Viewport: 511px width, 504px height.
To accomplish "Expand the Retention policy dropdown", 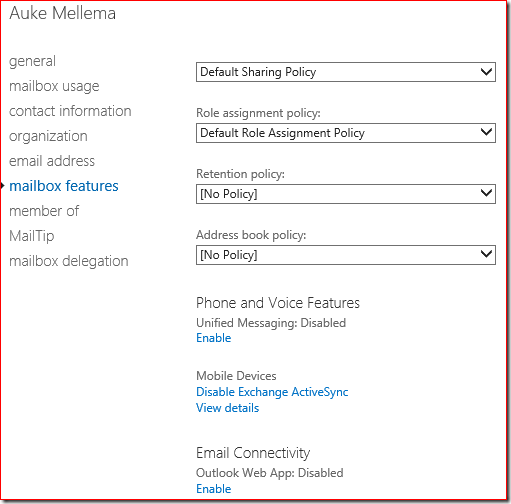I will click(346, 194).
